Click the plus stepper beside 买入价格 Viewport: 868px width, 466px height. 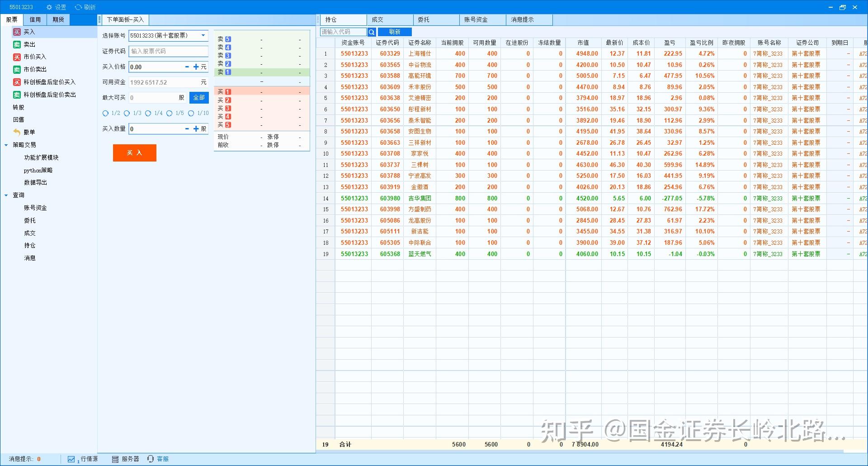click(x=196, y=67)
